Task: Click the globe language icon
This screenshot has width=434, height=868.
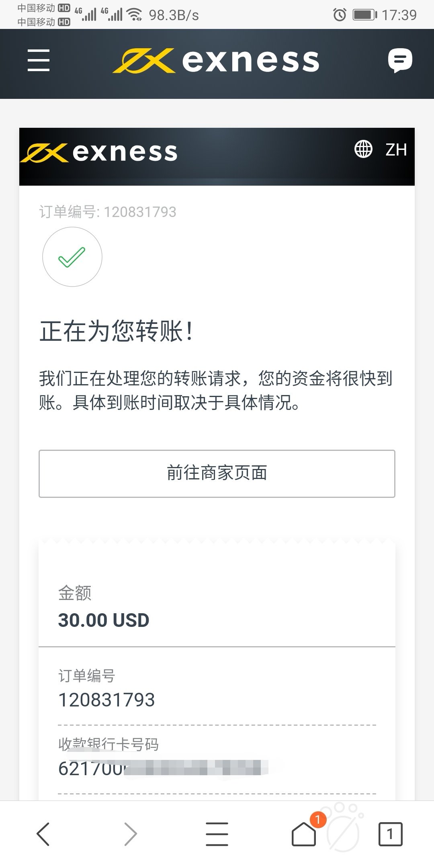Action: point(363,149)
